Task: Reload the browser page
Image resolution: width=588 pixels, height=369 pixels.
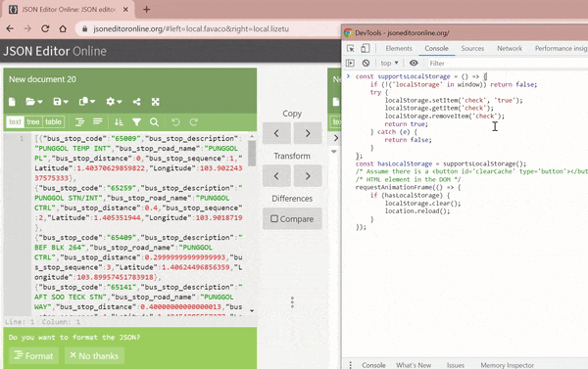Action: coord(45,28)
